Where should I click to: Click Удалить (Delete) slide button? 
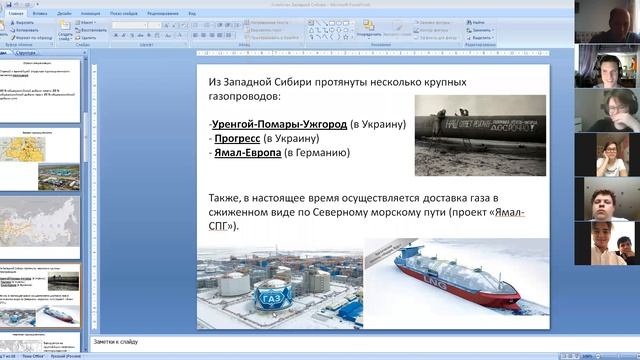(x=86, y=38)
